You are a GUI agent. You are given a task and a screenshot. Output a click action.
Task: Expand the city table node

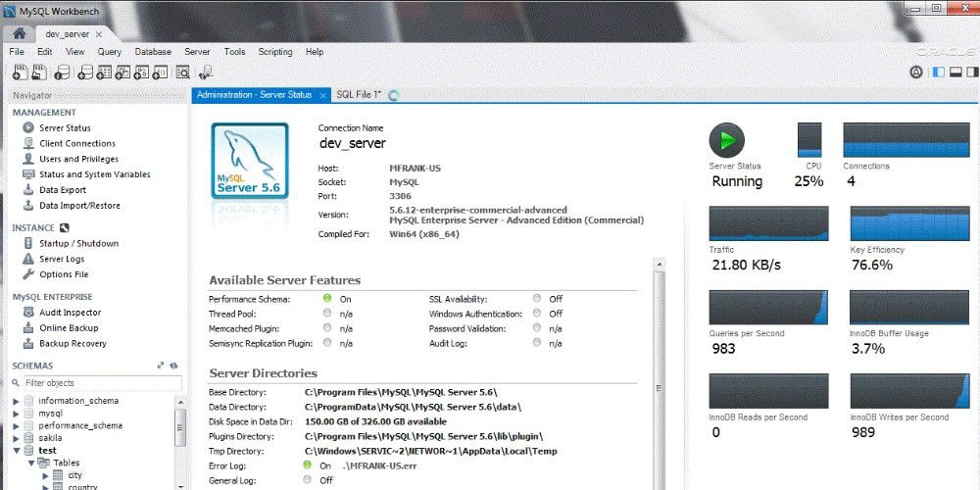(x=45, y=475)
